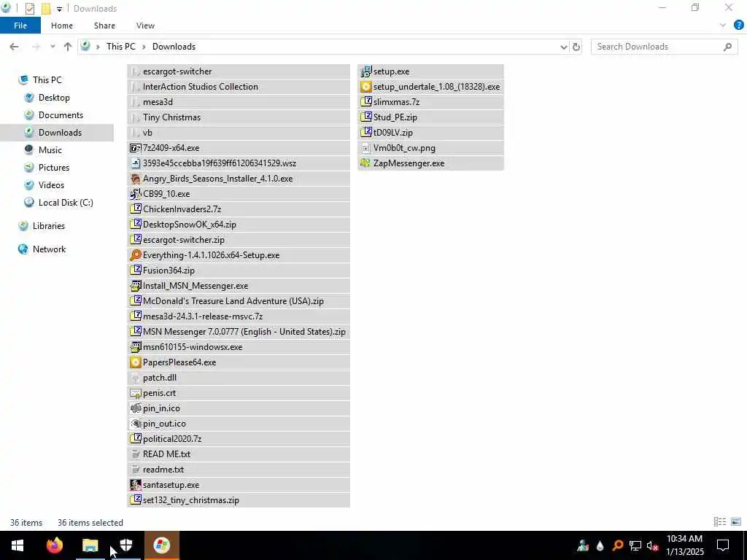Select Pictures in navigation pane
The image size is (747, 560).
pyautogui.click(x=54, y=168)
